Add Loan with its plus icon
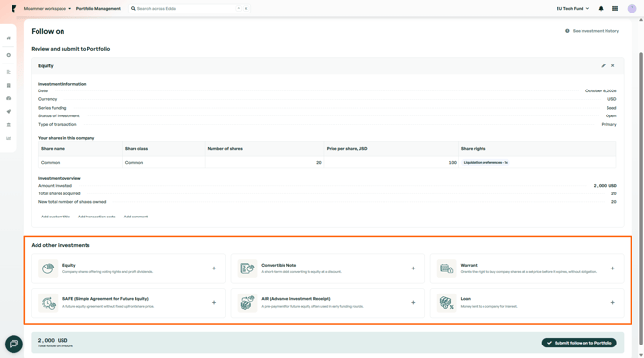This screenshot has width=644, height=358. point(613,303)
